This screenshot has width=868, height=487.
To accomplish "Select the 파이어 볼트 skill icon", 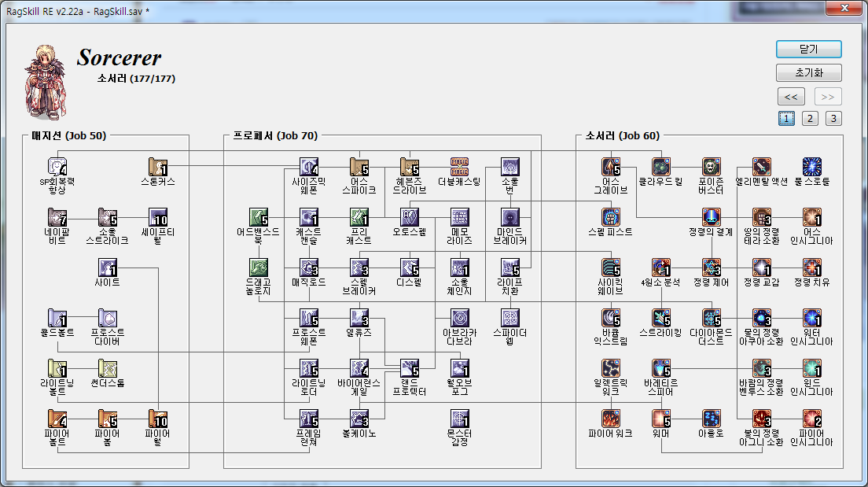I will click(57, 419).
